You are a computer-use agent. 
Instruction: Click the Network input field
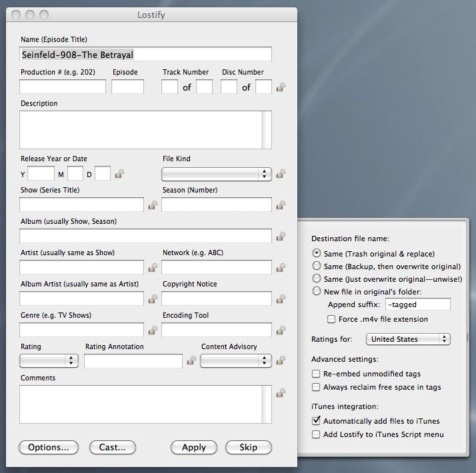click(217, 267)
